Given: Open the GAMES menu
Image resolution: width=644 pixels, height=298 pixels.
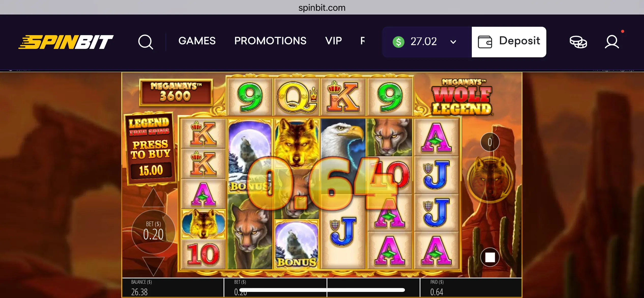Looking at the screenshot, I should pyautogui.click(x=197, y=41).
